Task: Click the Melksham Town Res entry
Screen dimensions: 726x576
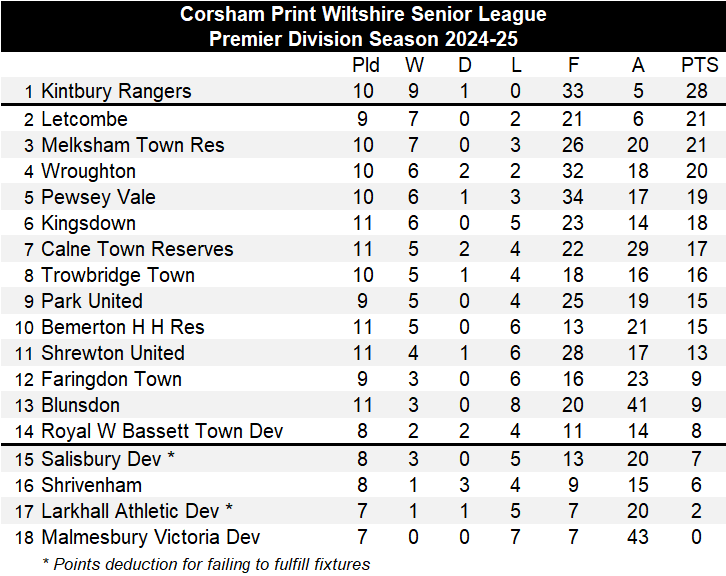Action: 133,145
